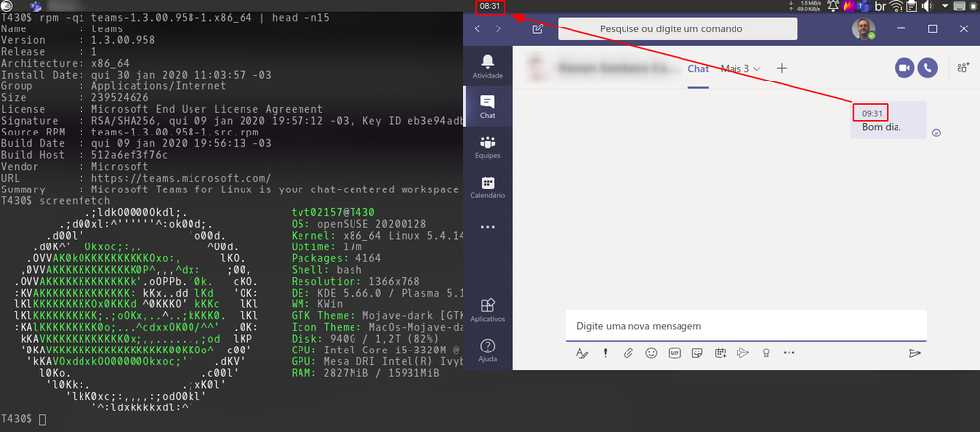Screen dimensions: 980x432
Task: Click the 08:31 panel clock
Action: [x=490, y=6]
